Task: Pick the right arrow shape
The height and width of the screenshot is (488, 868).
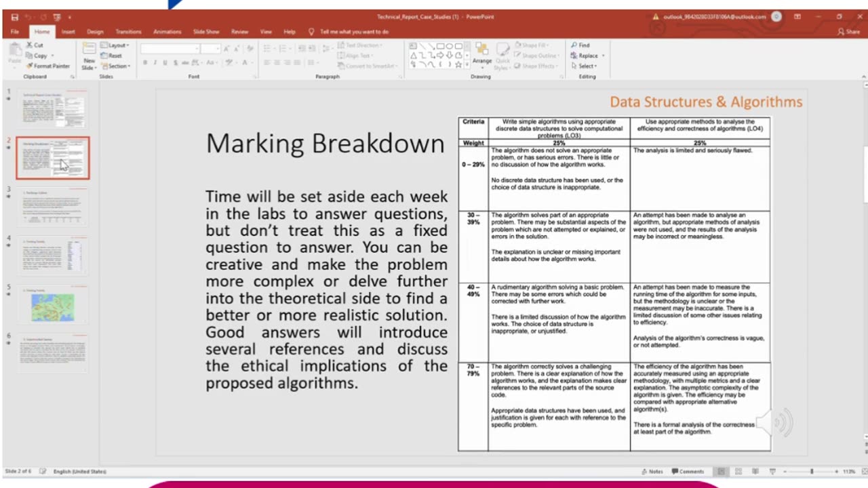Action: [x=440, y=55]
